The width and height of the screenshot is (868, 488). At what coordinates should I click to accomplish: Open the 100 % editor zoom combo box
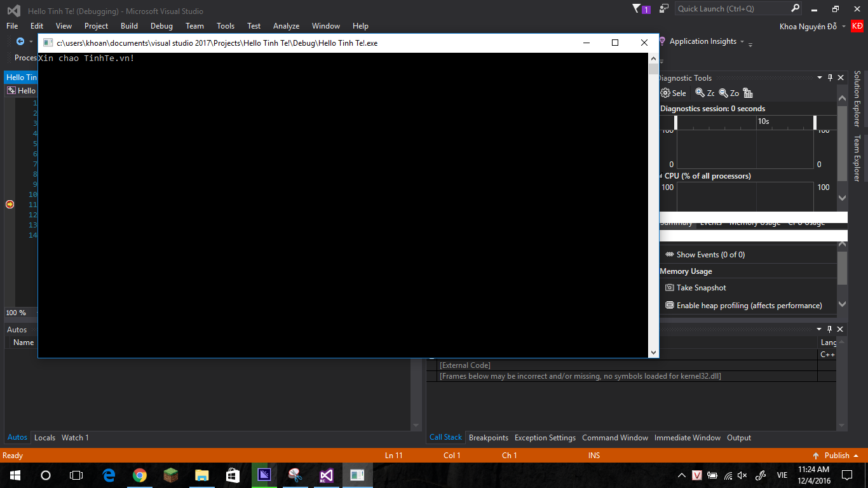(x=21, y=313)
